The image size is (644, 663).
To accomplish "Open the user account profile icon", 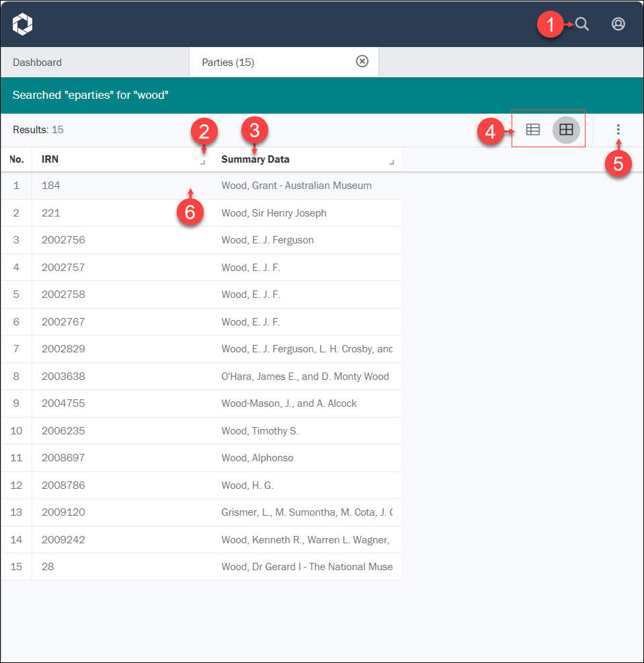I will click(x=618, y=24).
